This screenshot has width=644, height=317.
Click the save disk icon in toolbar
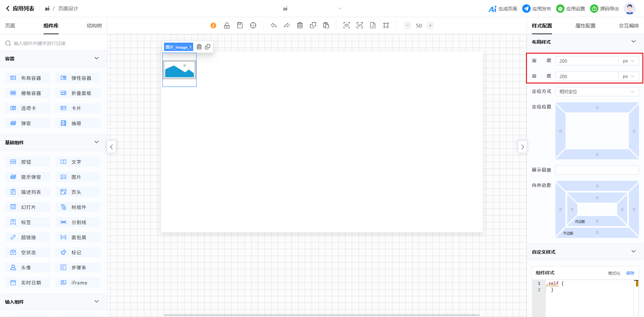(240, 25)
